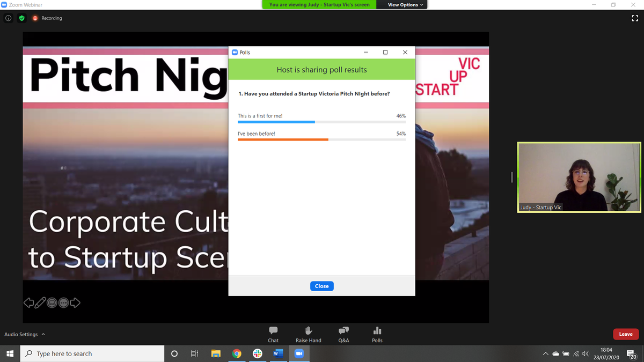The height and width of the screenshot is (362, 644).
Task: Click the Windows search box
Action: point(92,353)
